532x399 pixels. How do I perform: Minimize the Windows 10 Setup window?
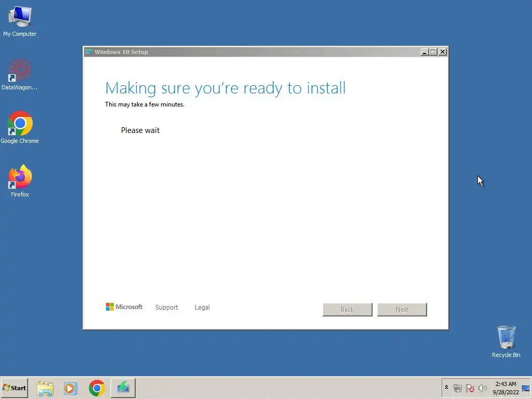pos(424,52)
